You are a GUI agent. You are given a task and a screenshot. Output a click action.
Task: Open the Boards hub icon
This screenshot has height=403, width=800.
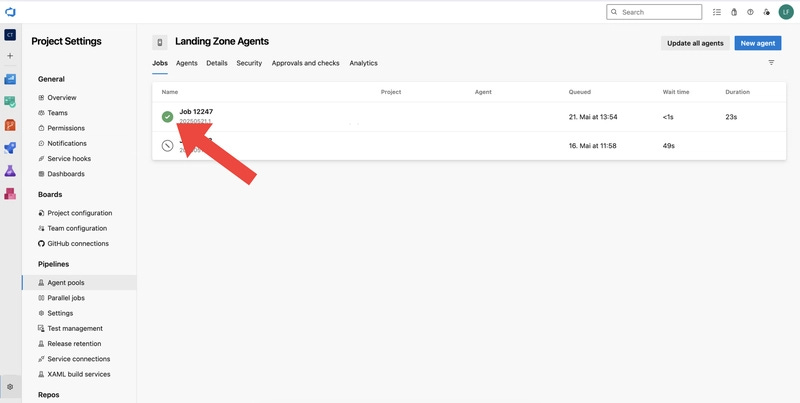tap(10, 102)
